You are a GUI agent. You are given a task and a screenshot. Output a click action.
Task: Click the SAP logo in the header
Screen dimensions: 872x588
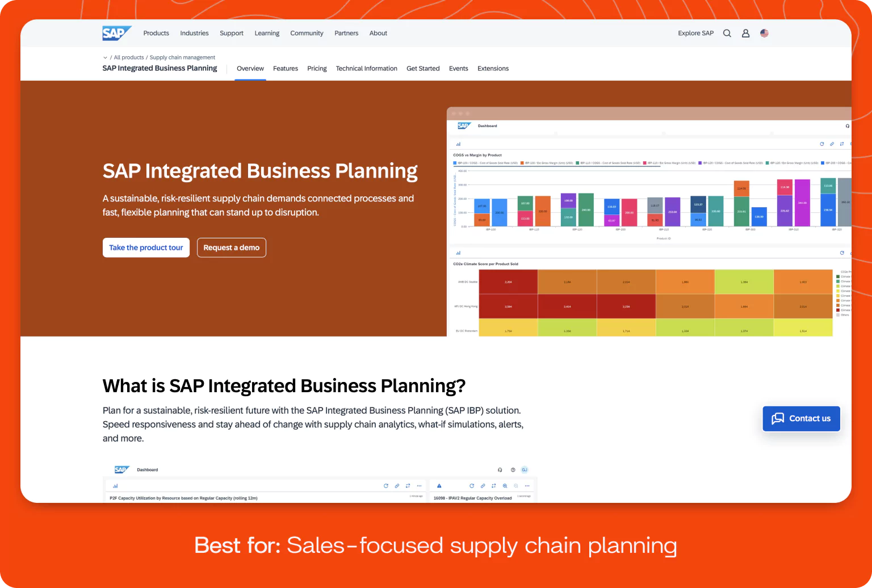(x=116, y=33)
